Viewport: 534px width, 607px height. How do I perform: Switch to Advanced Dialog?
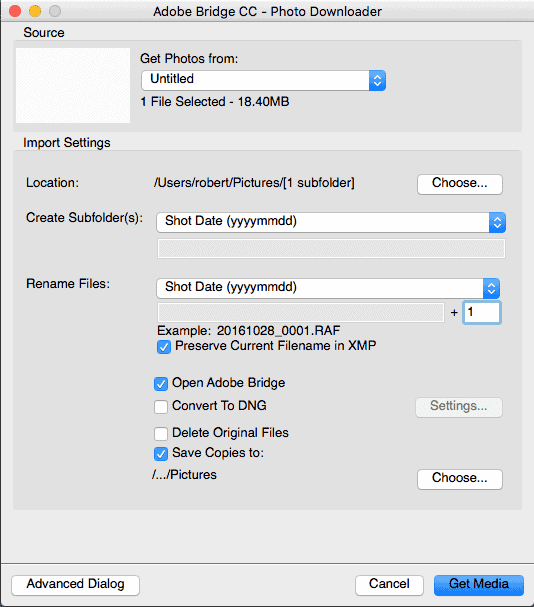(76, 585)
